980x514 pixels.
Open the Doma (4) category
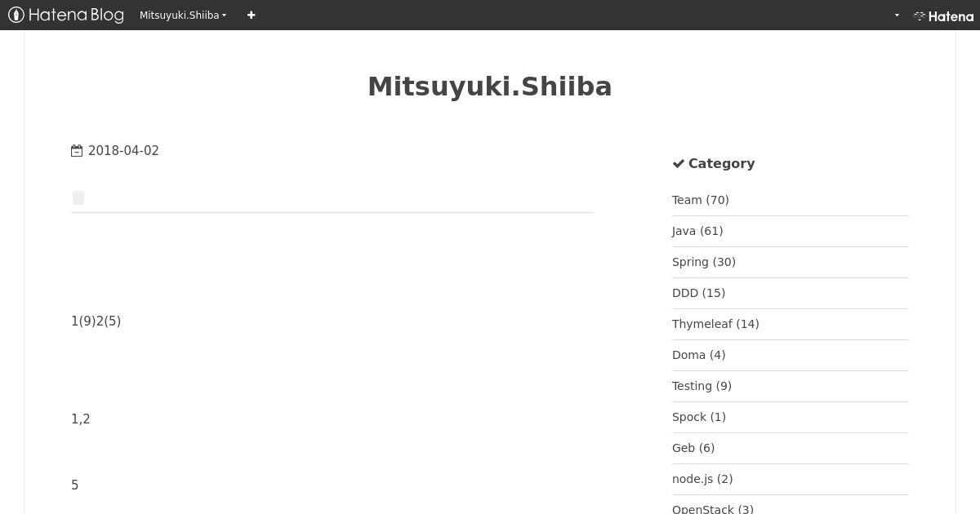698,355
